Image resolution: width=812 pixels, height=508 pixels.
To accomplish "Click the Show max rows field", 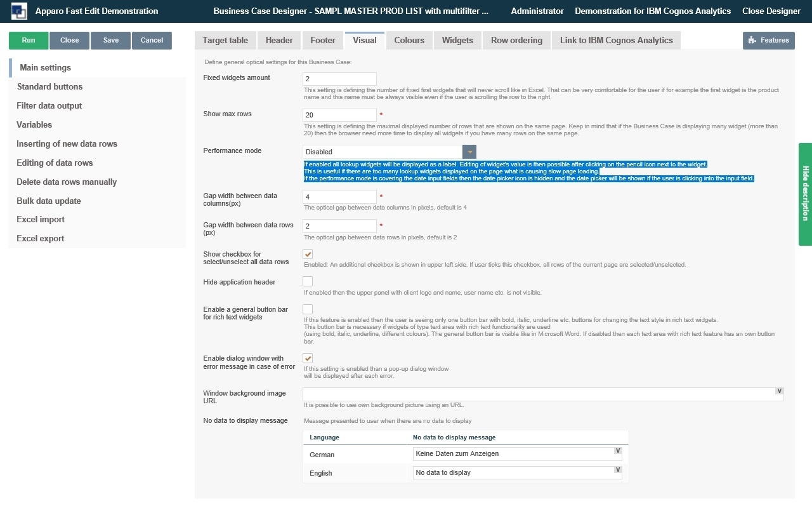I will pos(340,115).
